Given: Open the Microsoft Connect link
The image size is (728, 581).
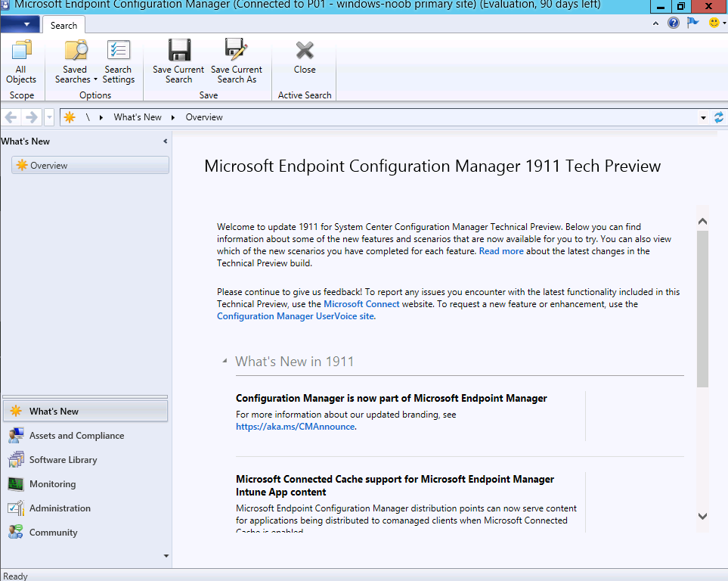Looking at the screenshot, I should pyautogui.click(x=361, y=304).
